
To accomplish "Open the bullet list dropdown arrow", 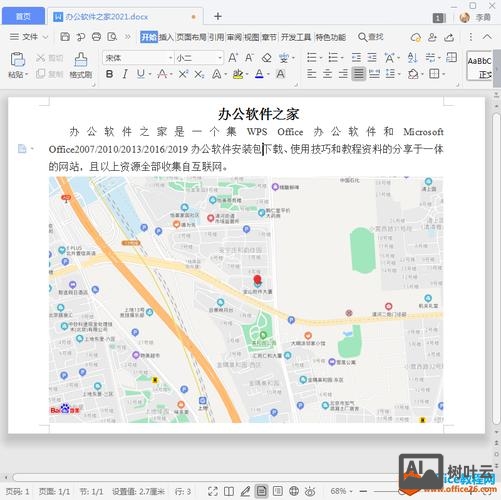I will click(x=321, y=58).
